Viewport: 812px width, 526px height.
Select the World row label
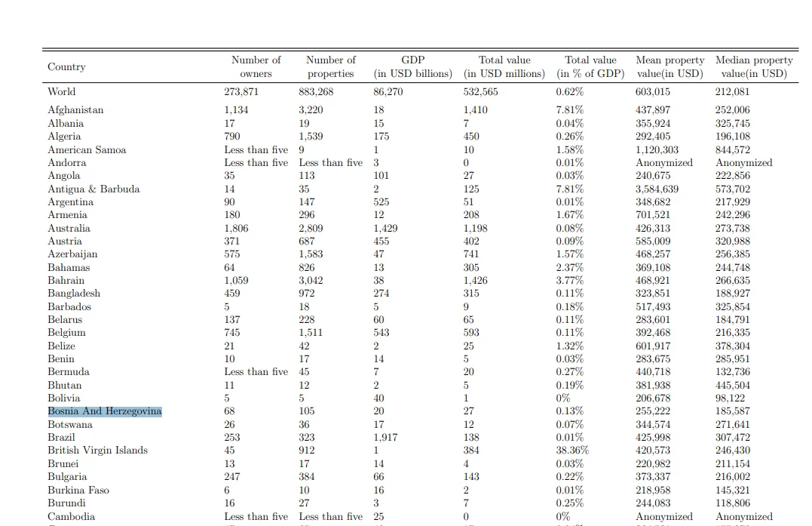[62, 92]
